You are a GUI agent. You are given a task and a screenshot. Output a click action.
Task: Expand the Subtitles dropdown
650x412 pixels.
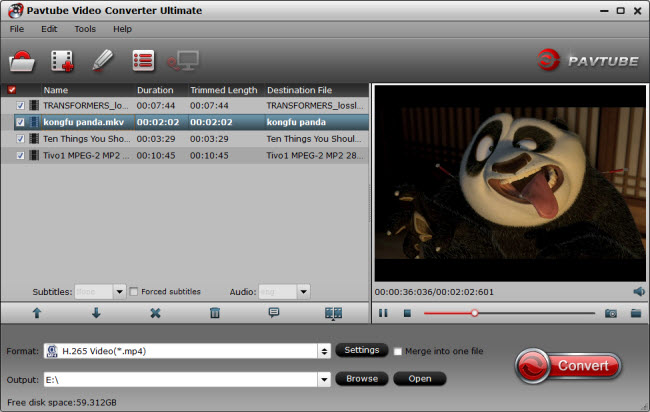(x=119, y=292)
